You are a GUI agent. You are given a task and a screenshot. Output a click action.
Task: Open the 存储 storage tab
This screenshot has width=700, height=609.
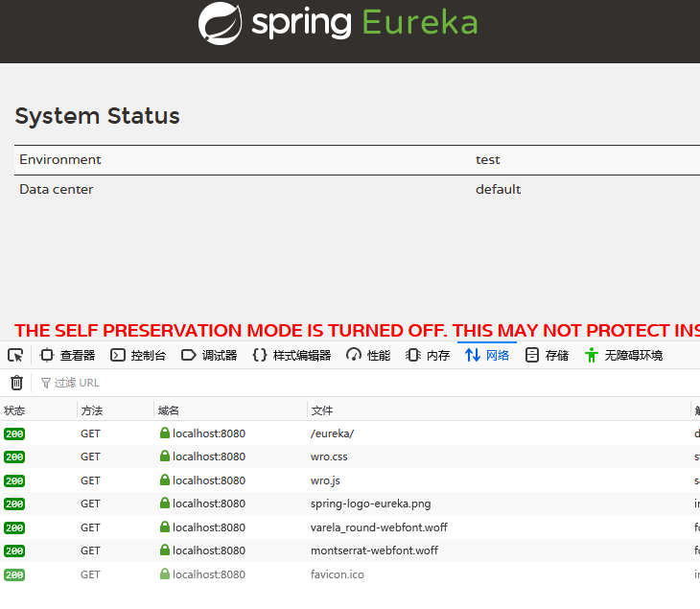(x=547, y=356)
